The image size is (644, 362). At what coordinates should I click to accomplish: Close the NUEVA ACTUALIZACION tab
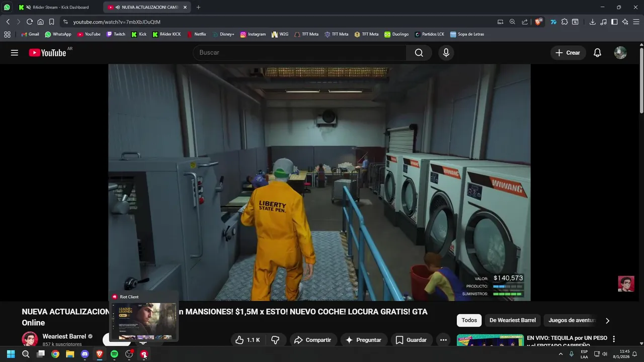click(x=185, y=7)
